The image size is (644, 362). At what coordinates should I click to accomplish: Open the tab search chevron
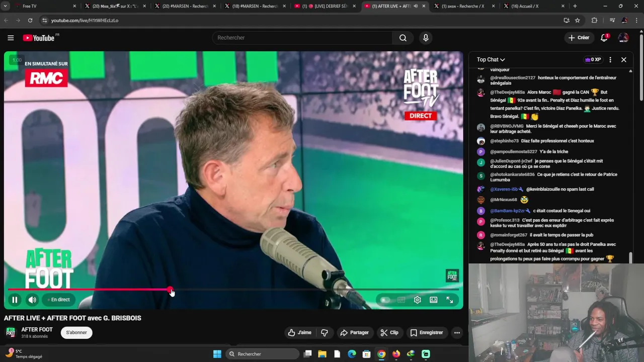tap(7, 6)
